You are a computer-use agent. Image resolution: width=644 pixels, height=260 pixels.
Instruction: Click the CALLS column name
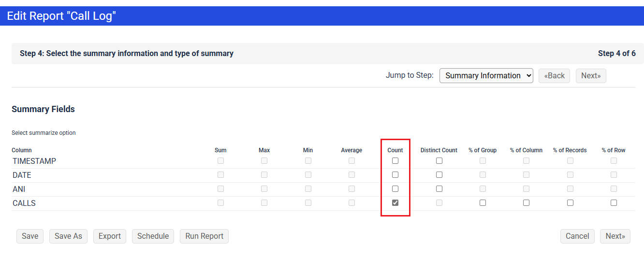24,203
